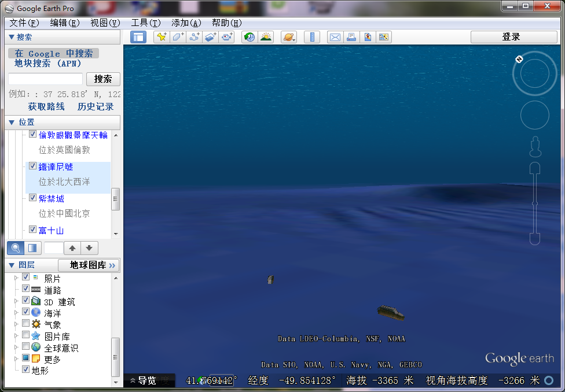Collapse the 图层 panel
This screenshot has height=392, width=565.
click(11, 265)
